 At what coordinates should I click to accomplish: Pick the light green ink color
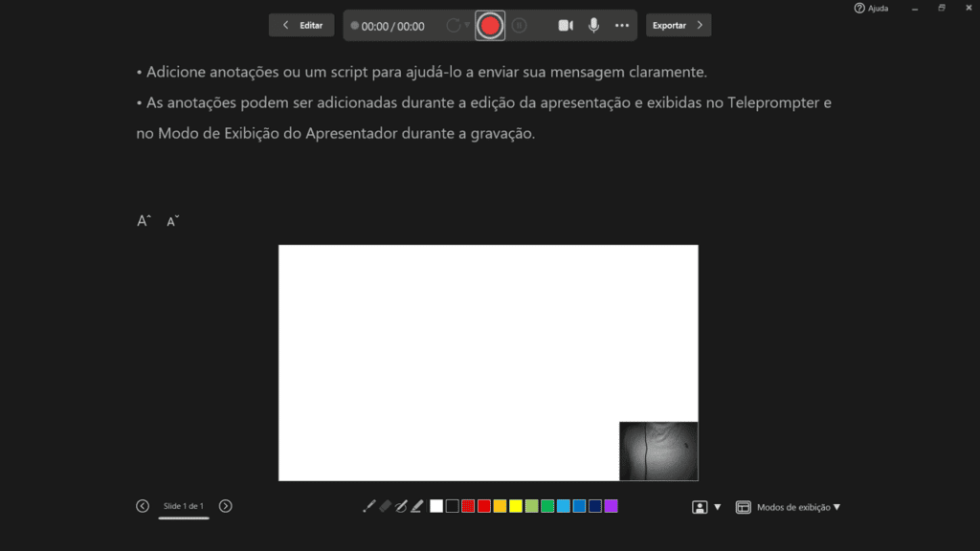(x=532, y=506)
